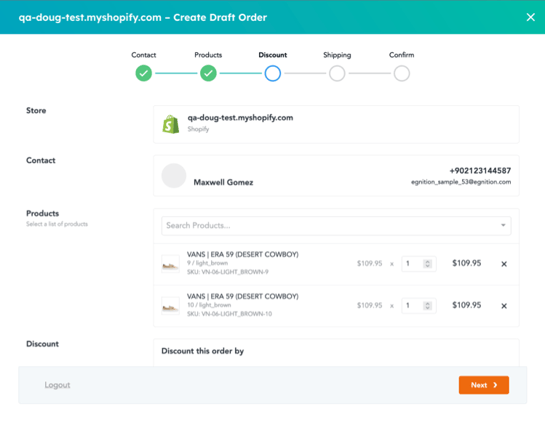The height and width of the screenshot is (422, 545).
Task: Click the email egnition_sample_53@egnition.com
Action: (x=461, y=182)
